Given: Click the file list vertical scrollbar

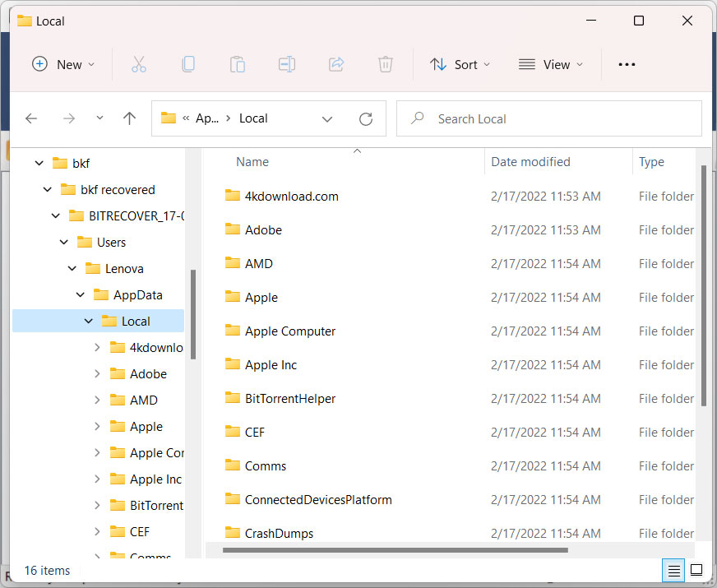Looking at the screenshot, I should [x=704, y=285].
